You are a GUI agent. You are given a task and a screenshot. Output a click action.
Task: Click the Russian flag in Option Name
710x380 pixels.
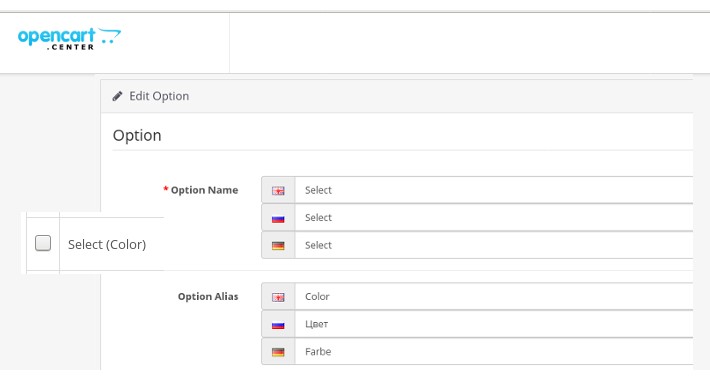[278, 218]
